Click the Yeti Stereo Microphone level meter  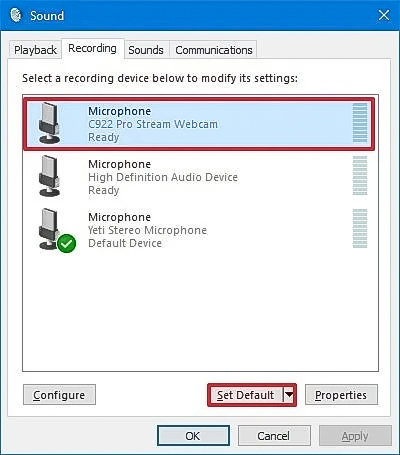coord(360,229)
